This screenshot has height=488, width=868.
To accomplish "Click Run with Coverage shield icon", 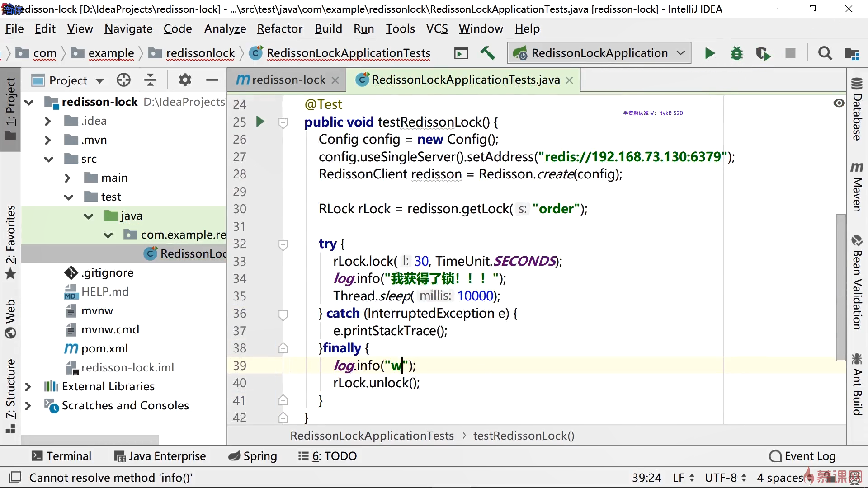I will click(763, 53).
